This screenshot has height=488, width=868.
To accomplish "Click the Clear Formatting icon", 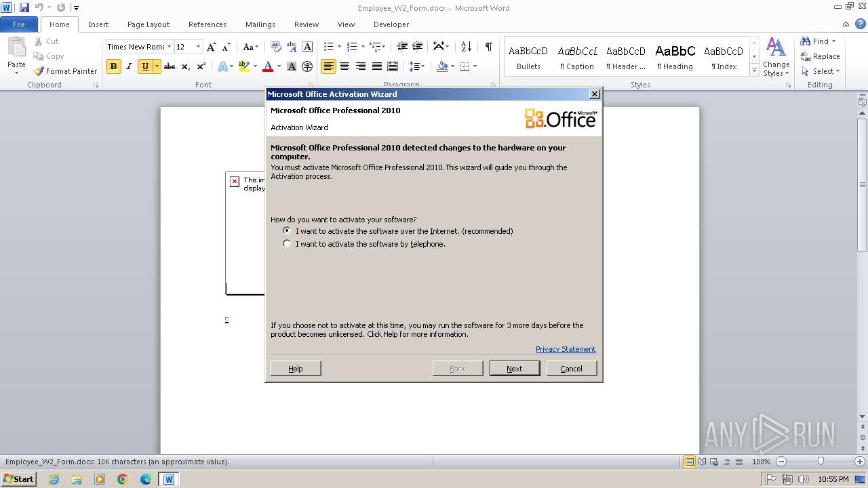I will pos(275,47).
